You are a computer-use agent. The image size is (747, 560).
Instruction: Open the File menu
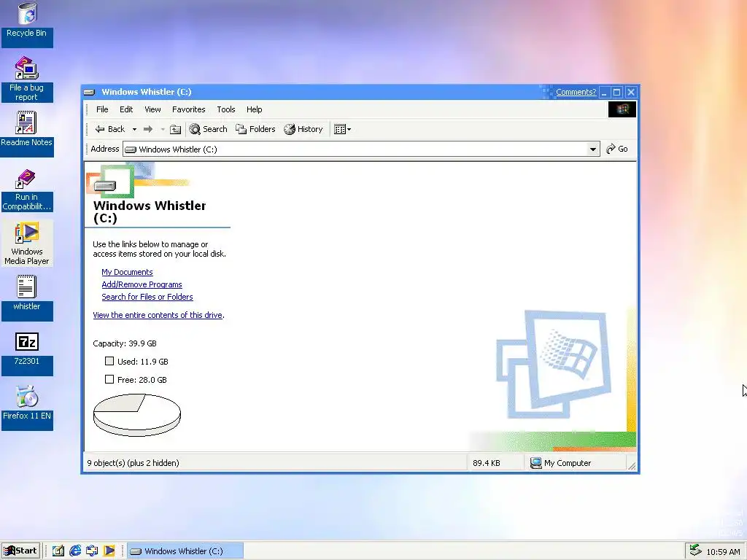tap(102, 109)
